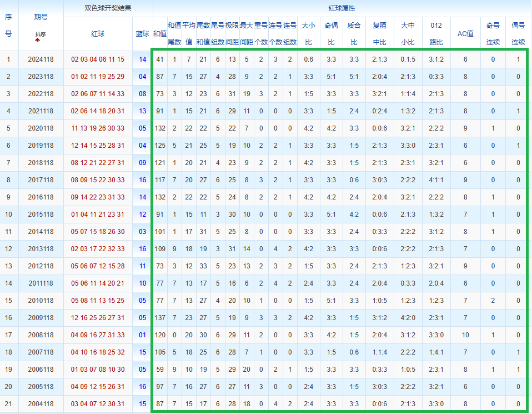Click the 极限间距 column header

(x=232, y=34)
